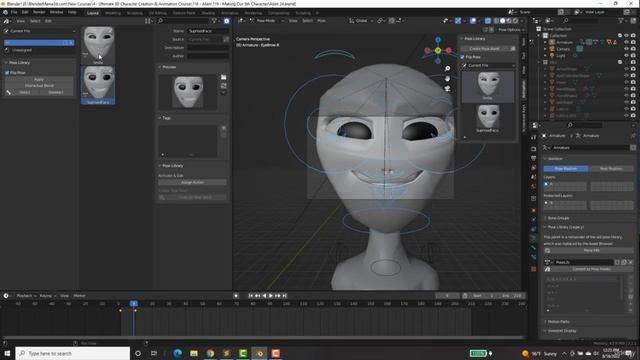This screenshot has width=640, height=360.
Task: Open the File menu
Action: [x=14, y=12]
